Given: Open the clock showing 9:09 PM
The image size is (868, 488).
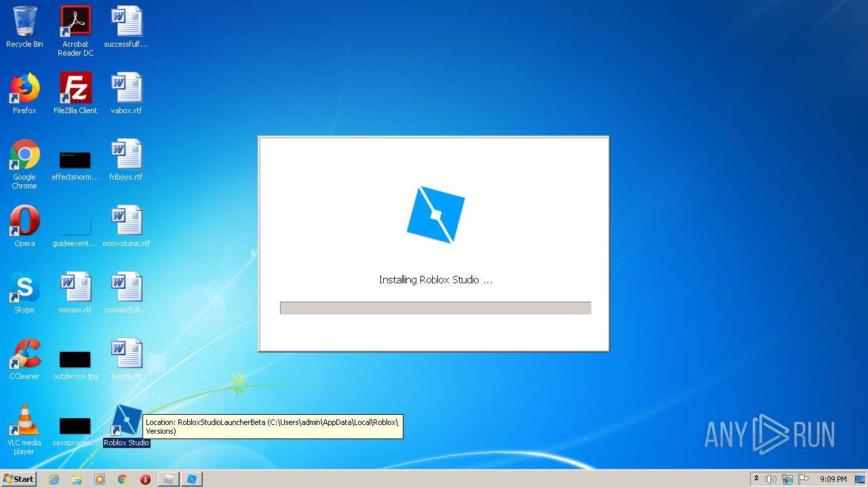Looking at the screenshot, I should (833, 479).
